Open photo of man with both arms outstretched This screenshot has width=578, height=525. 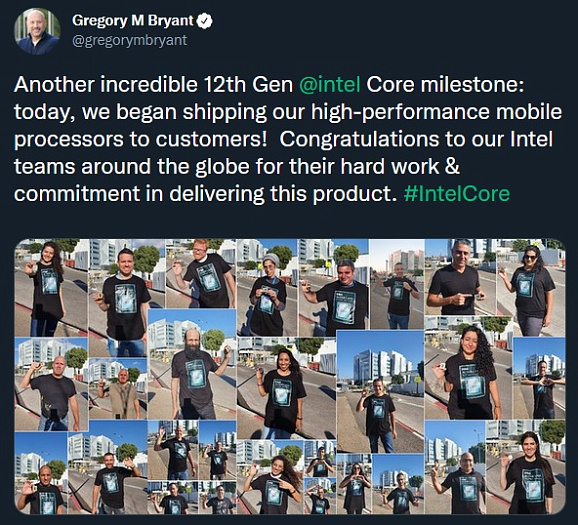539,378
